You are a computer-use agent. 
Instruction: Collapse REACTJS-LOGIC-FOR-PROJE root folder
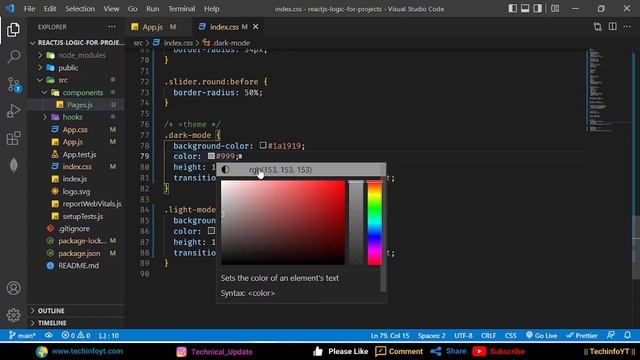[76, 42]
